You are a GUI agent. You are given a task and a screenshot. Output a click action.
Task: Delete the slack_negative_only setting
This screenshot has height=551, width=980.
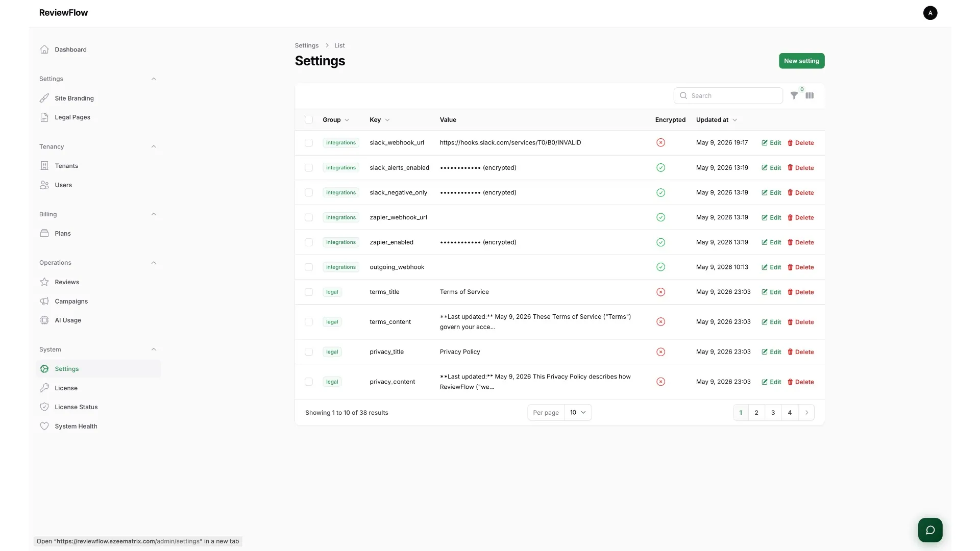[x=800, y=193]
